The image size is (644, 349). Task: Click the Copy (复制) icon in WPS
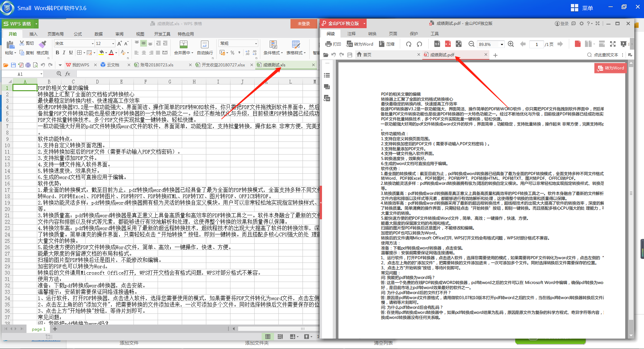pyautogui.click(x=22, y=53)
